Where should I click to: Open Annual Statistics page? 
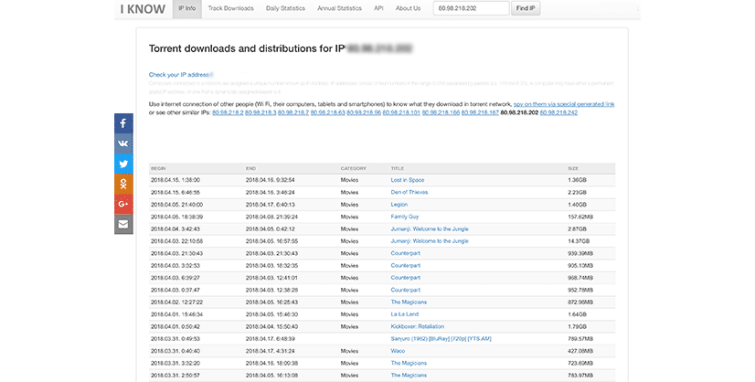pos(339,8)
